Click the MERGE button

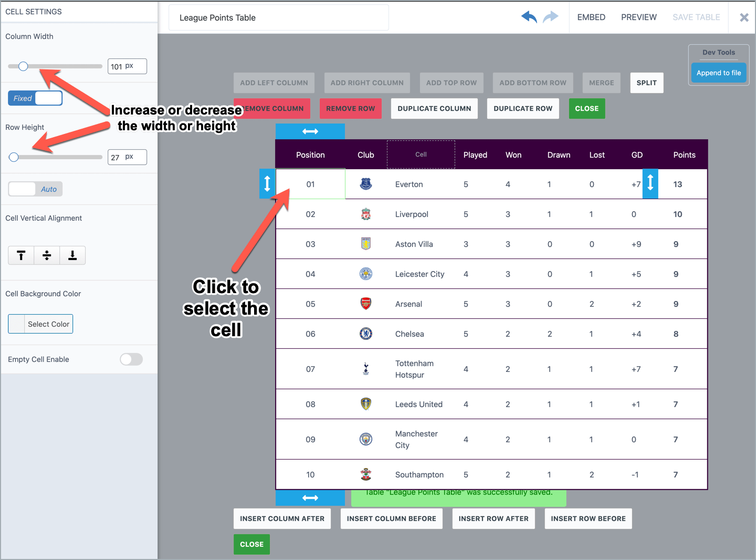point(601,82)
